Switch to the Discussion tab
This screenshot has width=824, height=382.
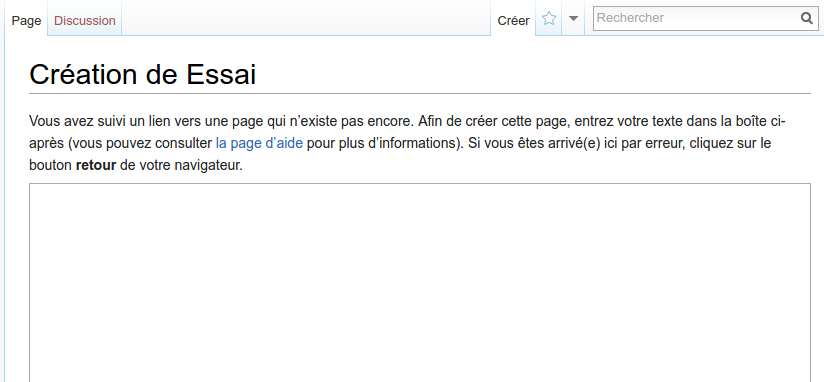85,20
